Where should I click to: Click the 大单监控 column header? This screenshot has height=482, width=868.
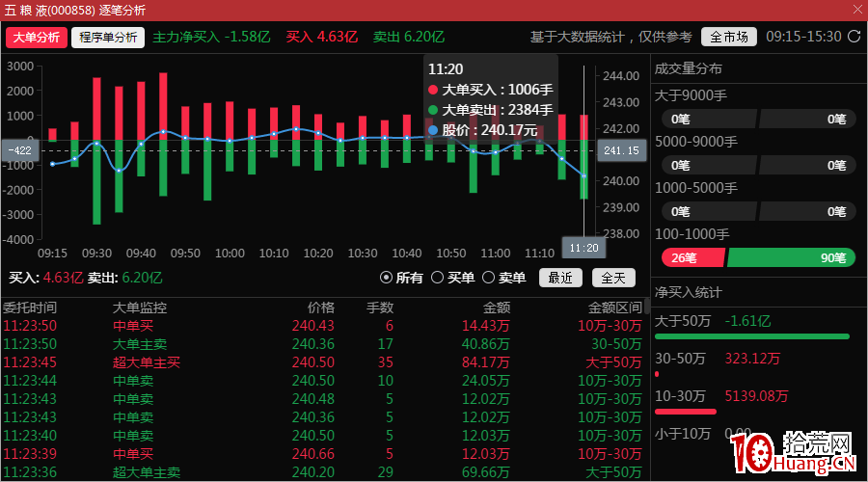(140, 308)
